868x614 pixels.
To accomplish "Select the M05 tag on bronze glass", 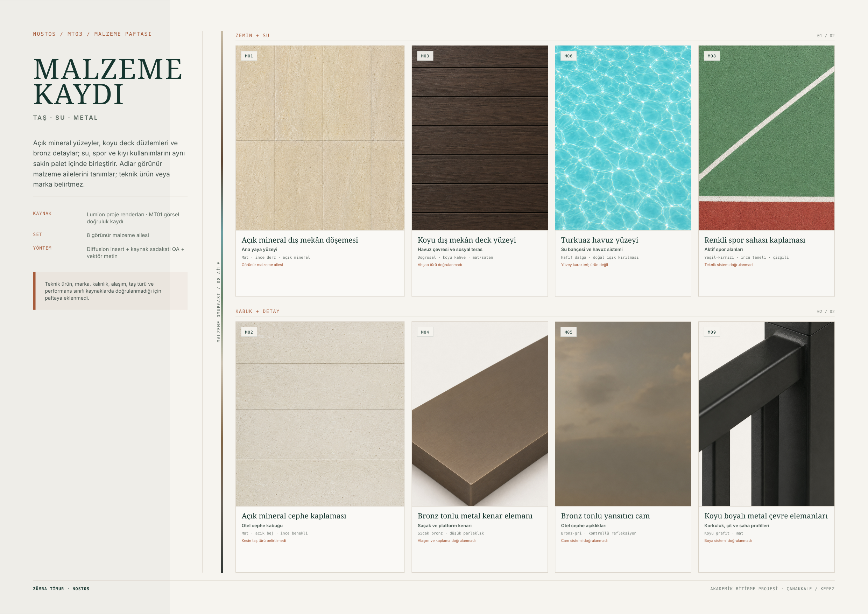I will coord(568,332).
